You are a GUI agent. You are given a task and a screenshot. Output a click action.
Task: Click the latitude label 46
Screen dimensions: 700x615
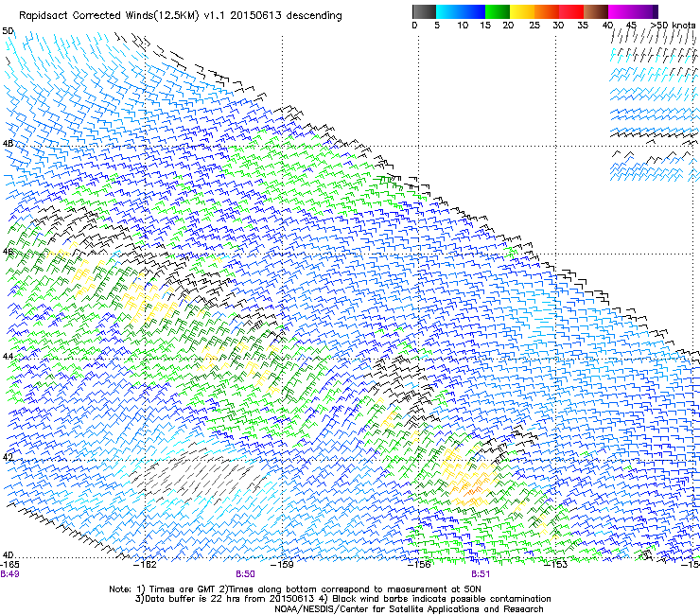coord(8,252)
